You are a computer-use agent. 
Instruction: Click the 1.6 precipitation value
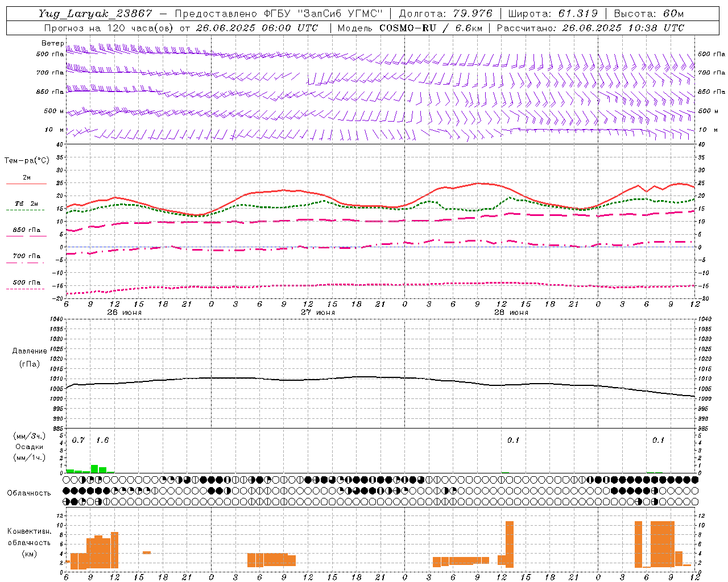point(102,440)
